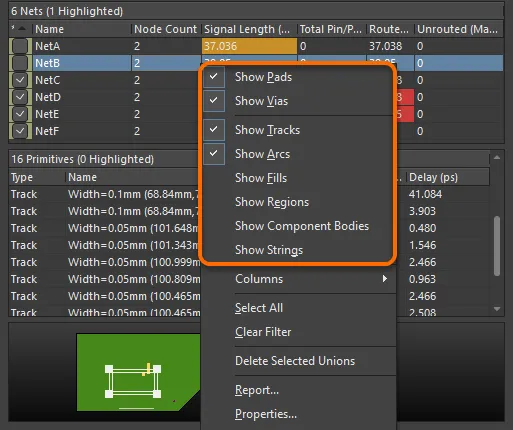Click the primitives list vertical scrollbar thumb
Viewport: 513px width, 430px height.
[x=497, y=246]
